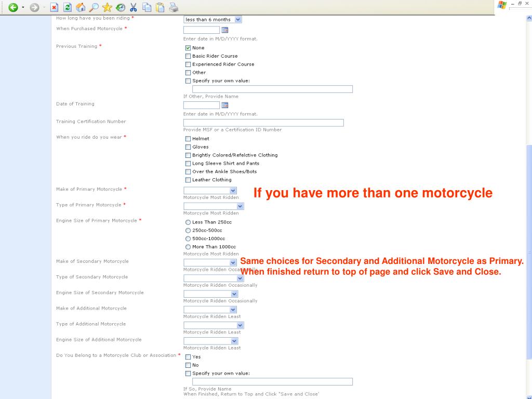Viewport: 532px width, 399px height.
Task: Expand the How long have you been riding dropdown
Action: pyautogui.click(x=238, y=19)
